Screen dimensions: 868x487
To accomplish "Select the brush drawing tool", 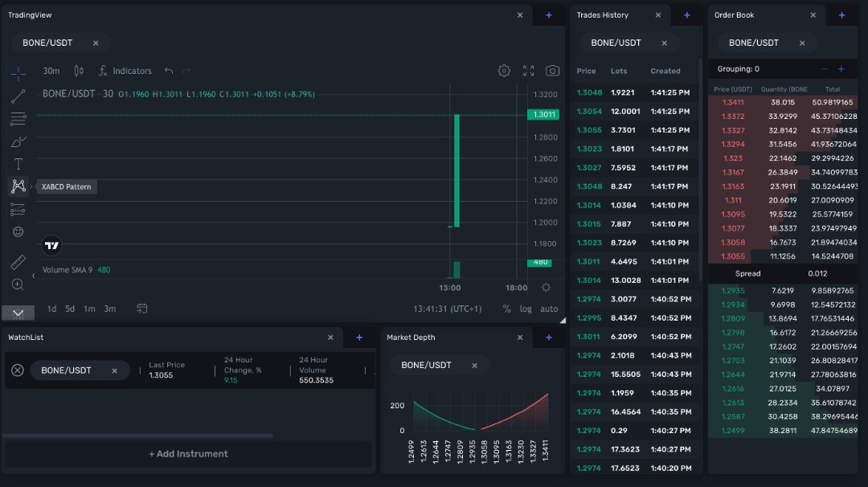I will [18, 141].
